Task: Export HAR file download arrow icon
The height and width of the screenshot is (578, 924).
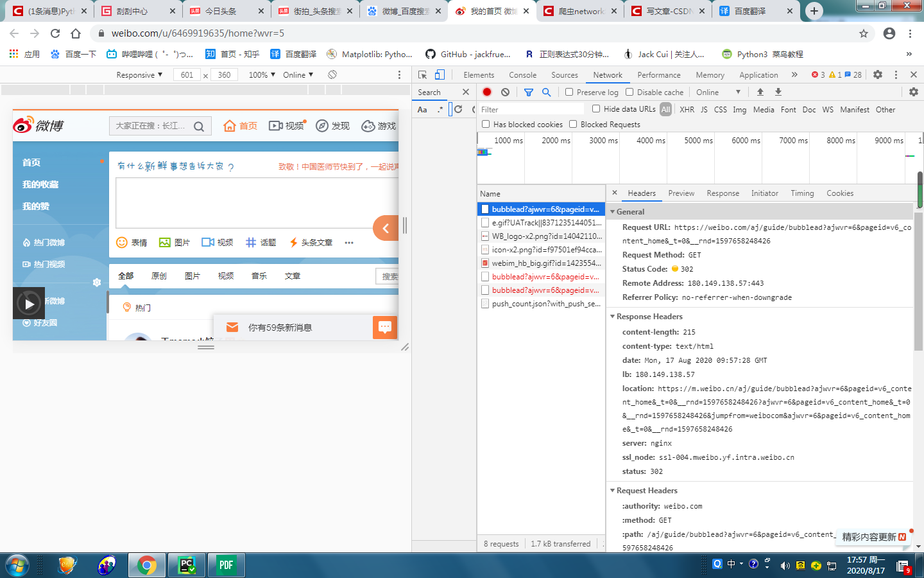Action: click(778, 92)
